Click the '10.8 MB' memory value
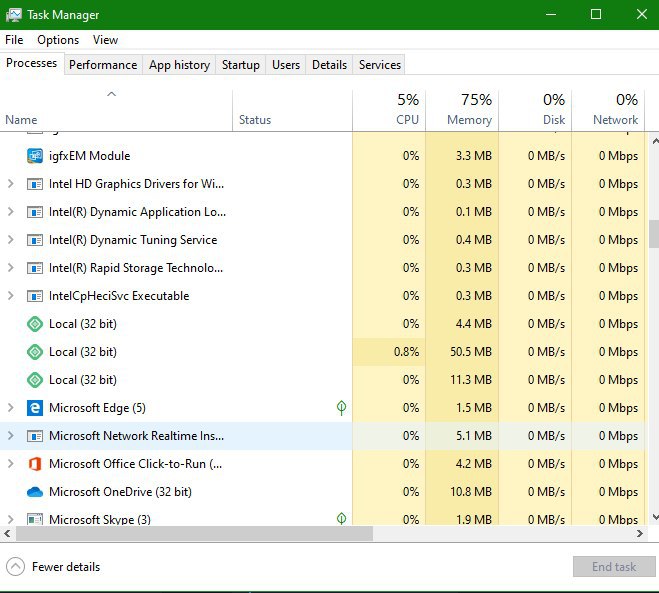Viewport: 659px width, 593px height. click(x=471, y=492)
